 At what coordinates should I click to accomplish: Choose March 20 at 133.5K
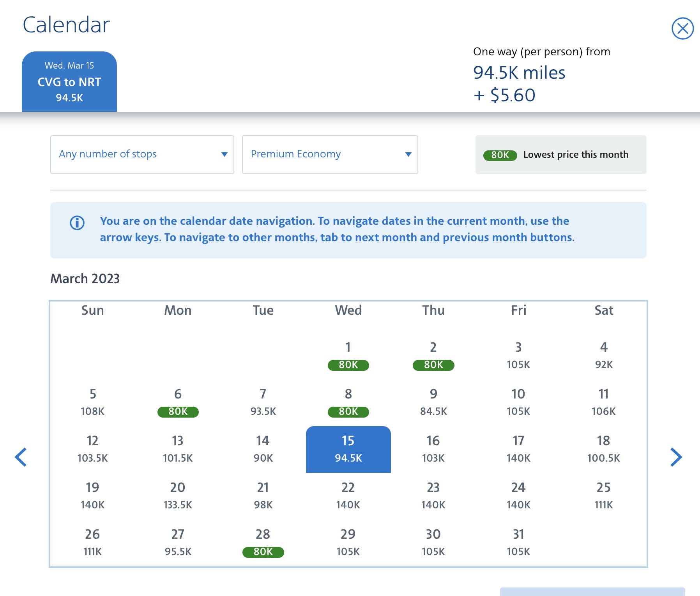tap(178, 496)
